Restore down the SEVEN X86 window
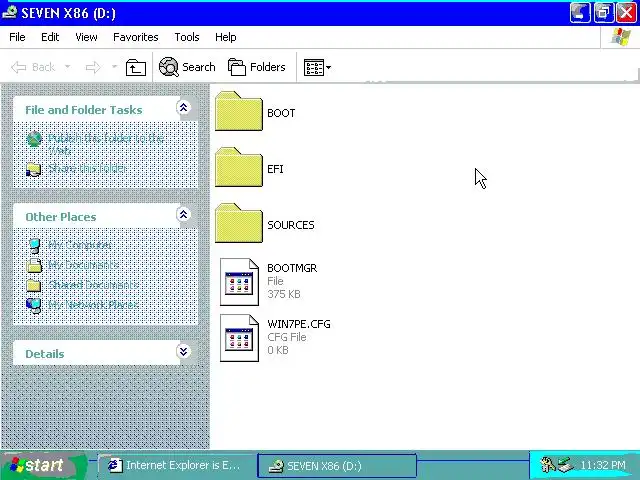 (603, 12)
